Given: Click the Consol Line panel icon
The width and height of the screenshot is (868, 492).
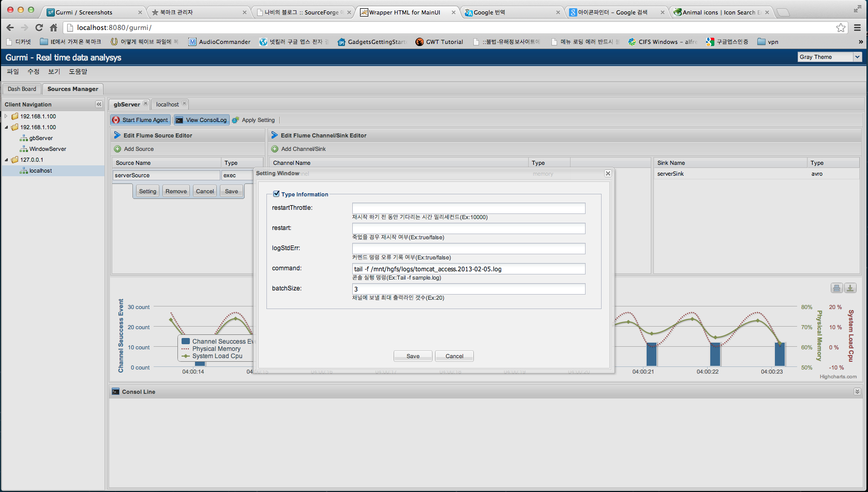Looking at the screenshot, I should tap(116, 391).
